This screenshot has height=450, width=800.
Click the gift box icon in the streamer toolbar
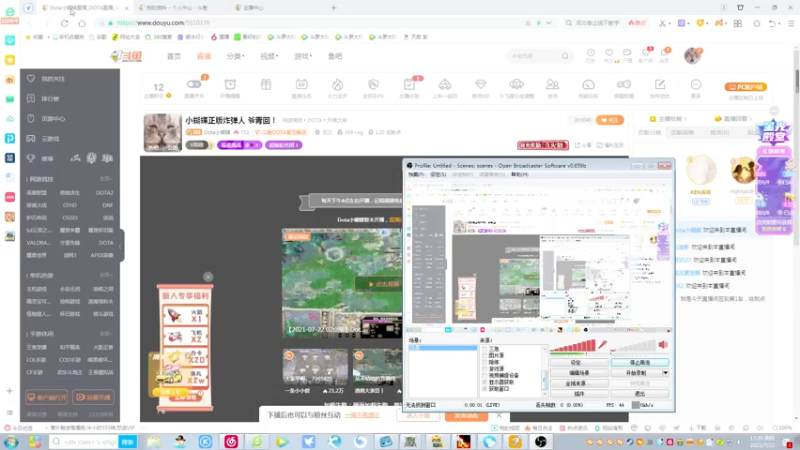click(x=266, y=85)
